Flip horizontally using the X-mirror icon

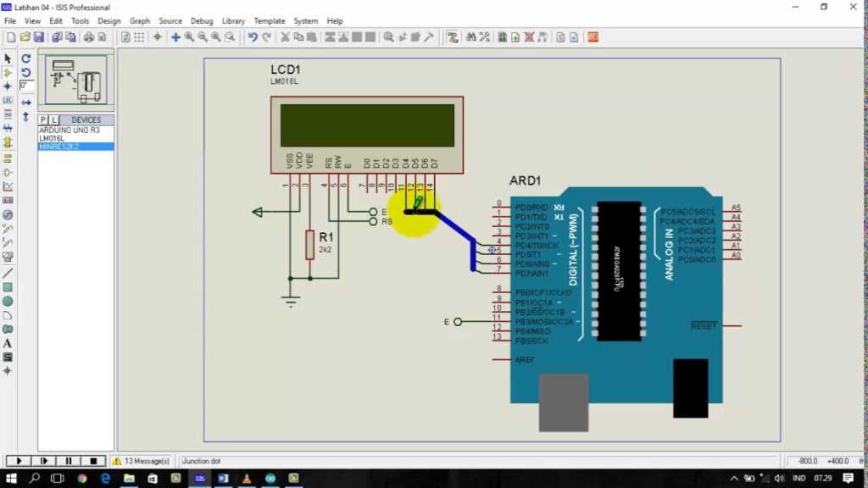click(26, 103)
